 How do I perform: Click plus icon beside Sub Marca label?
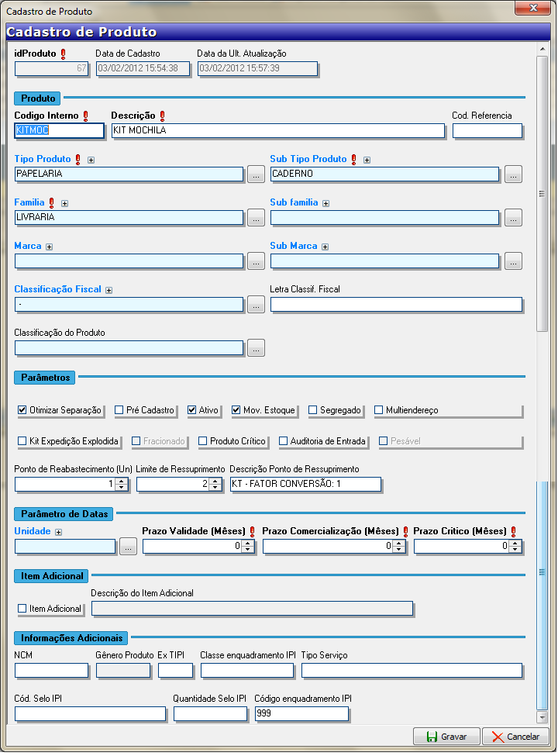pyautogui.click(x=326, y=248)
